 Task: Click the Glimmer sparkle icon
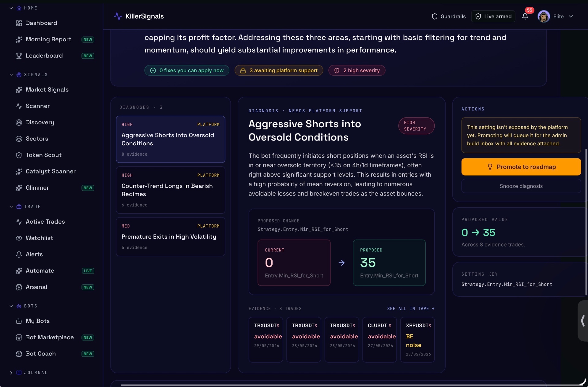pos(19,188)
